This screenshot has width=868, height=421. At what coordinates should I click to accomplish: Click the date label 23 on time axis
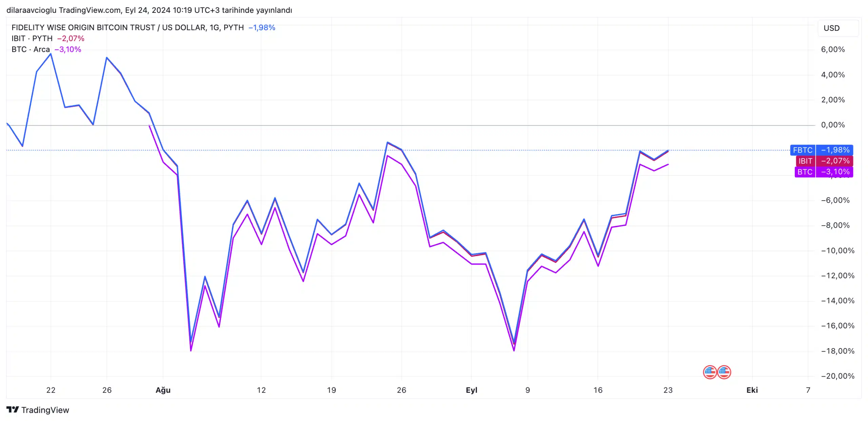click(668, 390)
